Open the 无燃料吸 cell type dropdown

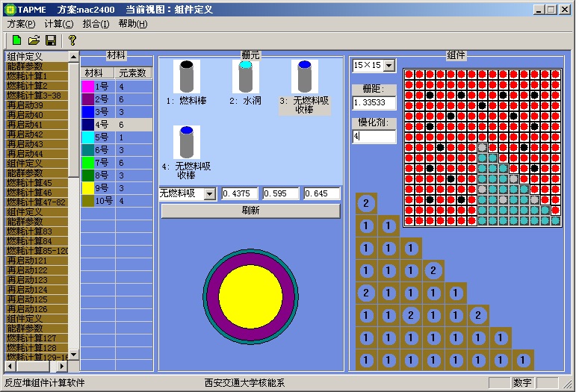point(208,194)
